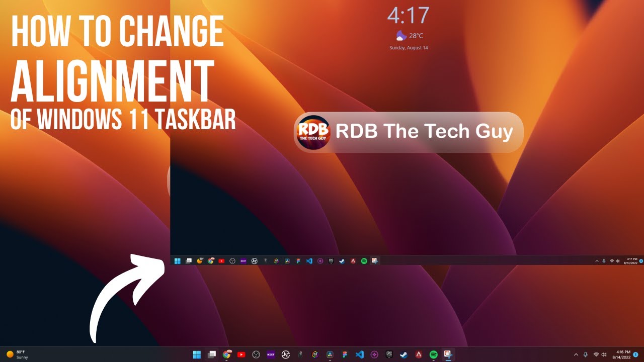Expand hidden tray icons beside the 4:17 PM clock
This screenshot has height=362, width=644.
pos(597,261)
